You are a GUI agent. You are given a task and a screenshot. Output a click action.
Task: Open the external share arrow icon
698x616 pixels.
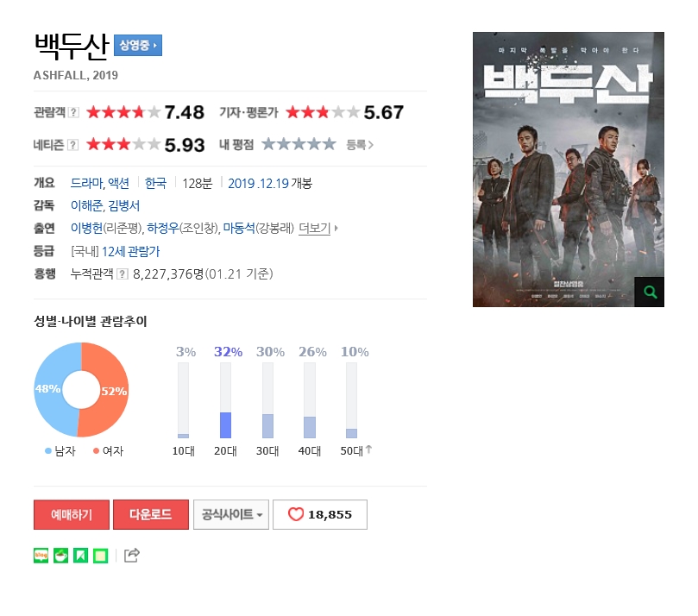point(131,556)
